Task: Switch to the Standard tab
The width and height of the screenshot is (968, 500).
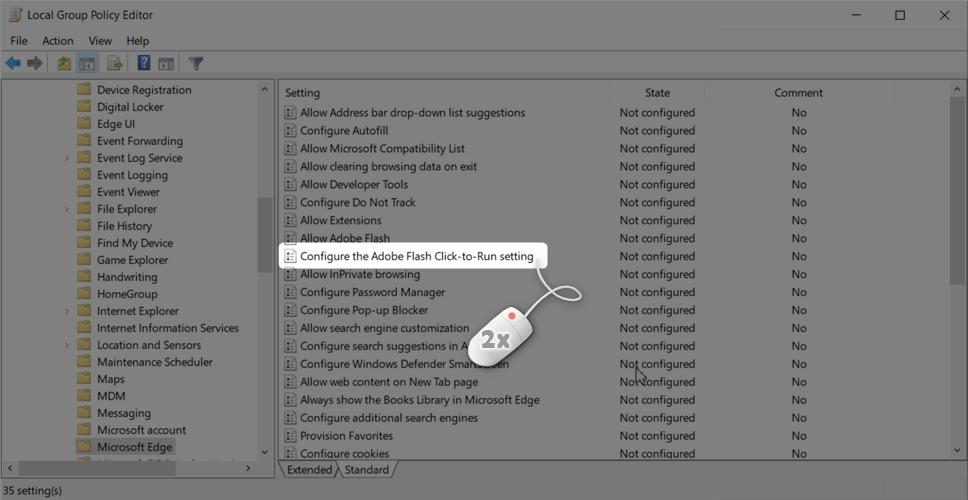Action: (367, 470)
